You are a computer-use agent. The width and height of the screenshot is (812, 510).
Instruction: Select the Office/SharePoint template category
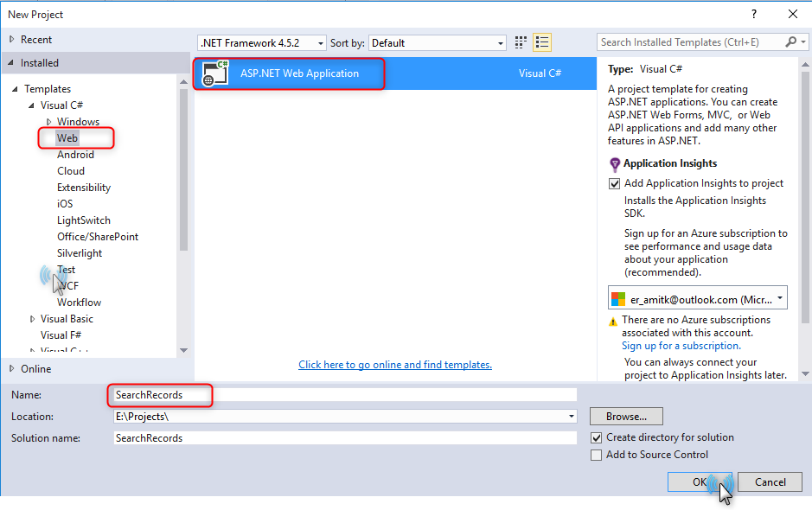(x=98, y=237)
